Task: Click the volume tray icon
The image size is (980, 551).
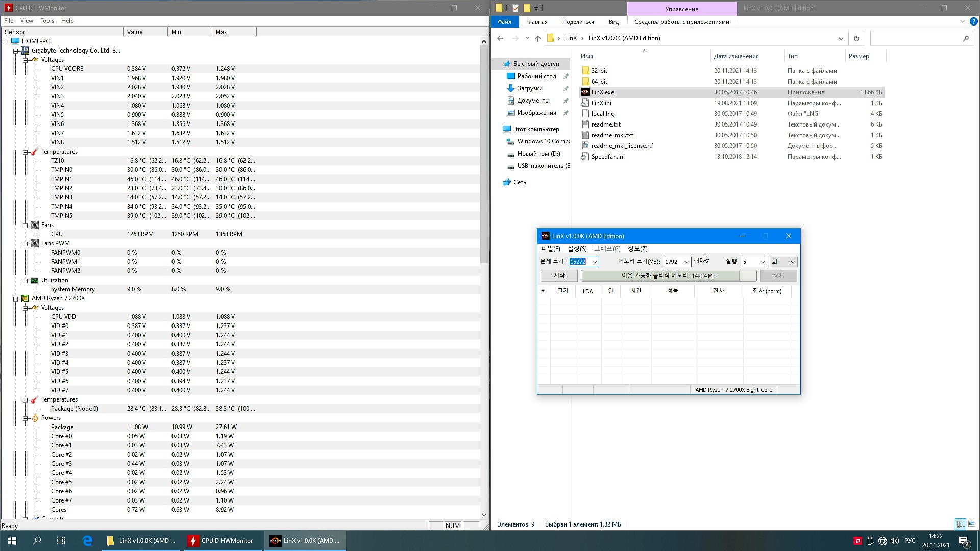Action: (x=894, y=541)
